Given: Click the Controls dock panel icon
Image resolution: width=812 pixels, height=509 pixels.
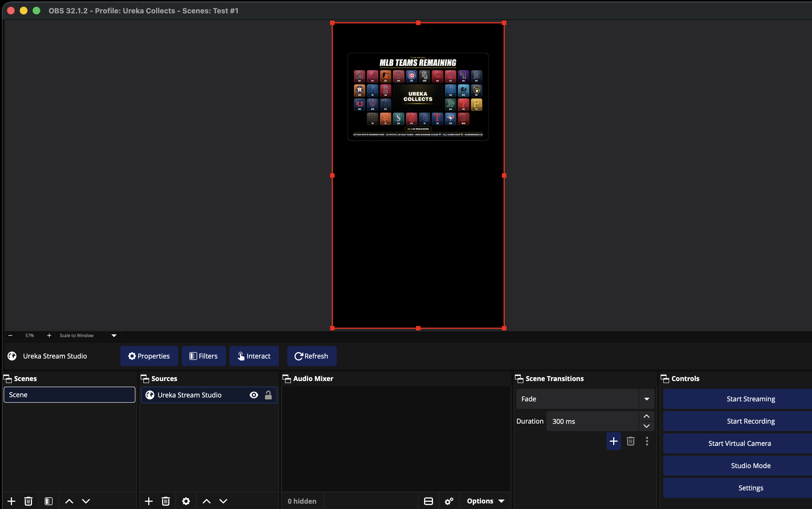Looking at the screenshot, I should coord(665,379).
